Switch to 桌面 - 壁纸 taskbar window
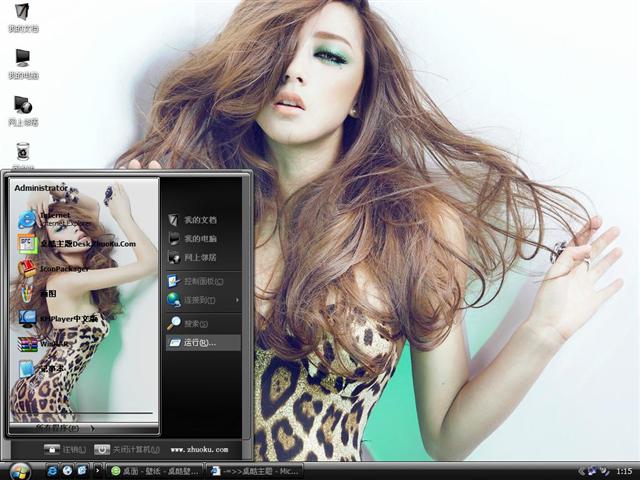640x480 pixels. click(x=155, y=471)
